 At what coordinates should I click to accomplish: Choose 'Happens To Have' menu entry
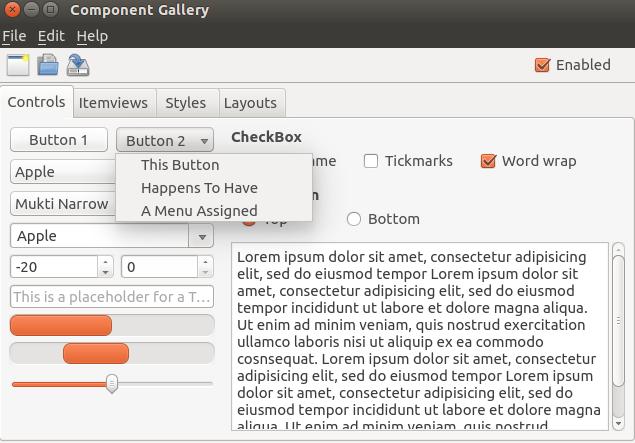pyautogui.click(x=199, y=188)
